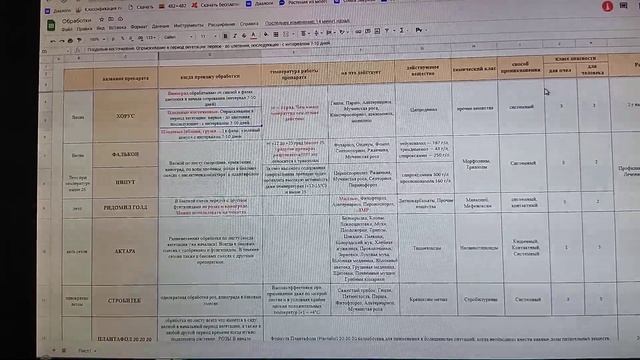Select the РИДОМИЛ ГОЛД cell
Image resolution: width=640 pixels, height=360 pixels.
pos(125,207)
